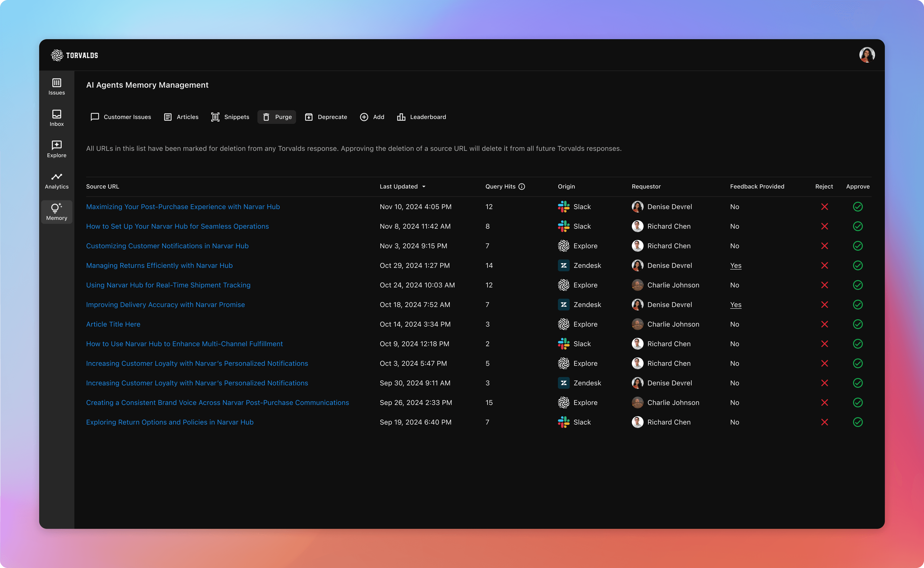The width and height of the screenshot is (924, 568).
Task: Switch to the Deprecate tab
Action: coord(326,117)
